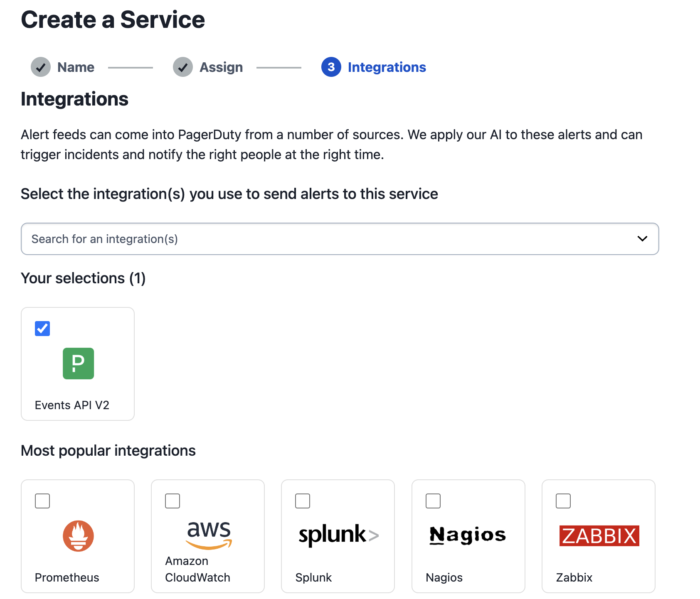Uncheck the Events API V2 checkbox
The width and height of the screenshot is (700, 599).
(42, 329)
